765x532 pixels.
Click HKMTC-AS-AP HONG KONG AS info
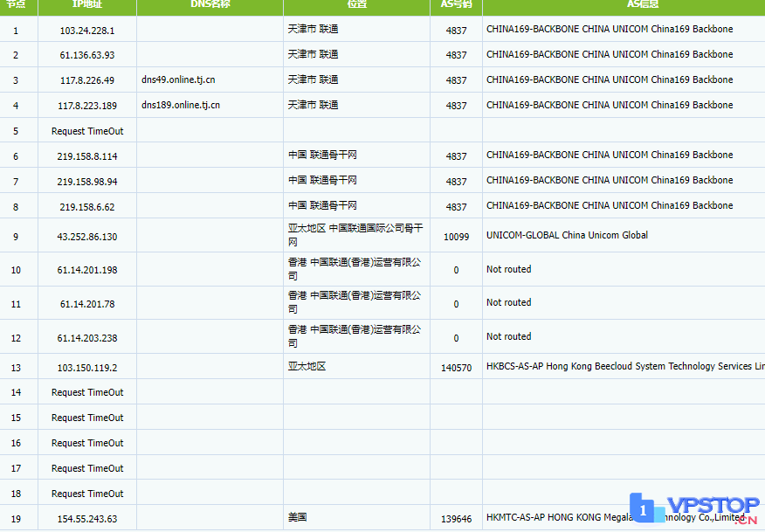click(x=615, y=517)
